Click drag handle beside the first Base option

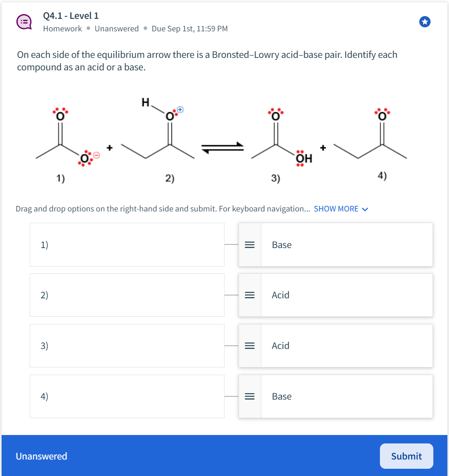click(x=250, y=244)
